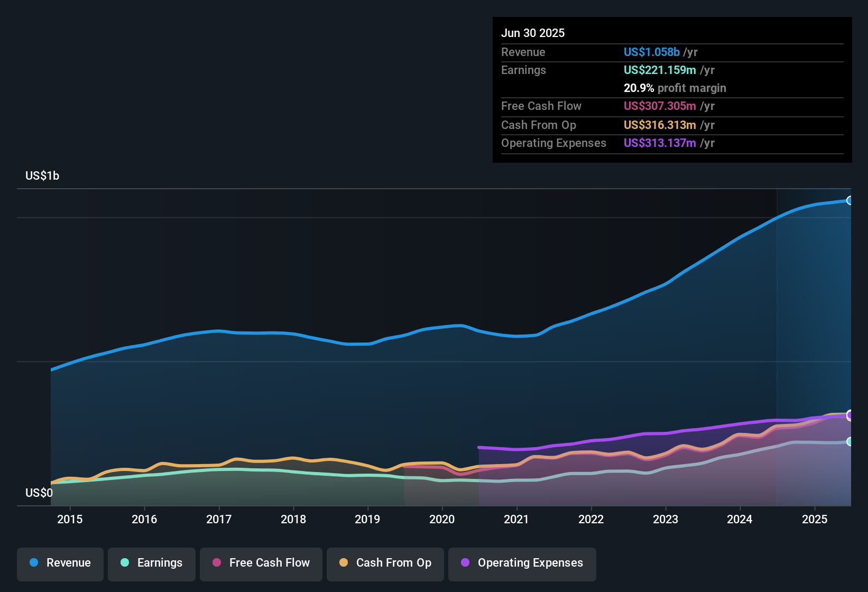This screenshot has width=868, height=592.
Task: Click the US$1.058b revenue value
Action: pyautogui.click(x=651, y=52)
